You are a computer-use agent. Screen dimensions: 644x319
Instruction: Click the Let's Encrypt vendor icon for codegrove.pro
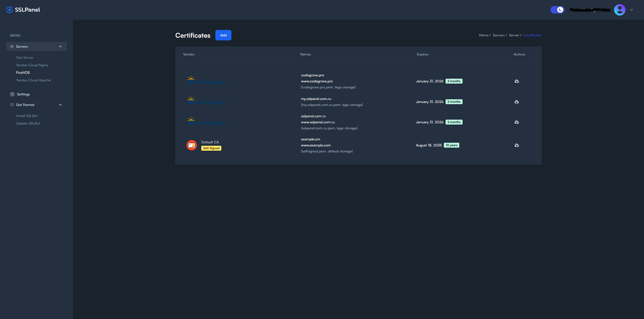tap(191, 80)
